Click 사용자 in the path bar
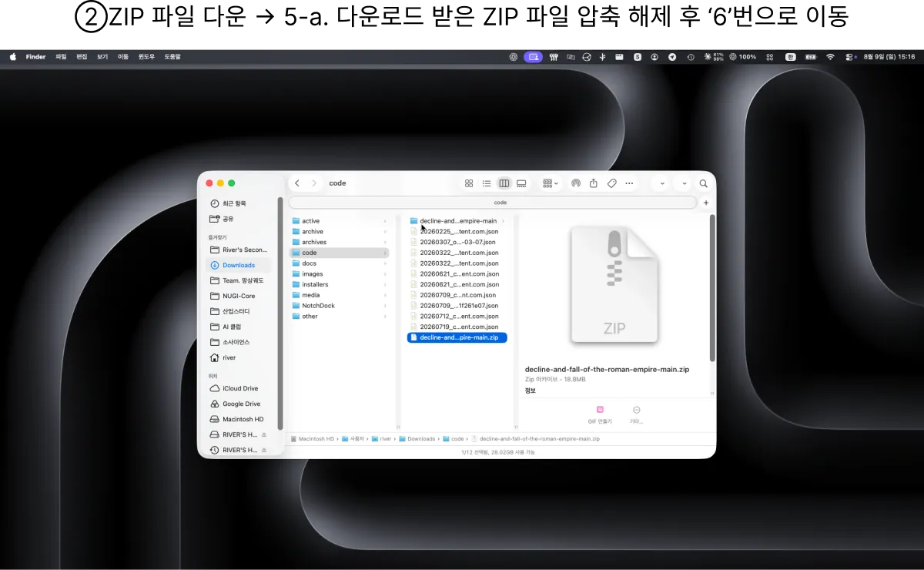 pyautogui.click(x=352, y=439)
